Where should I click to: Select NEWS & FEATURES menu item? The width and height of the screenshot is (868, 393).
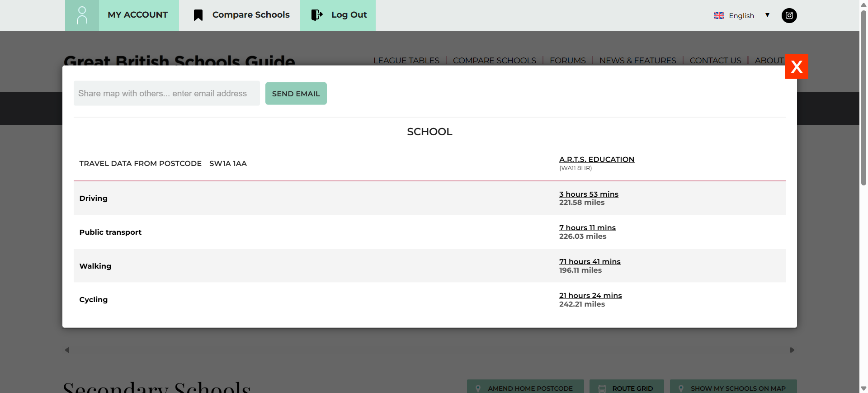638,60
